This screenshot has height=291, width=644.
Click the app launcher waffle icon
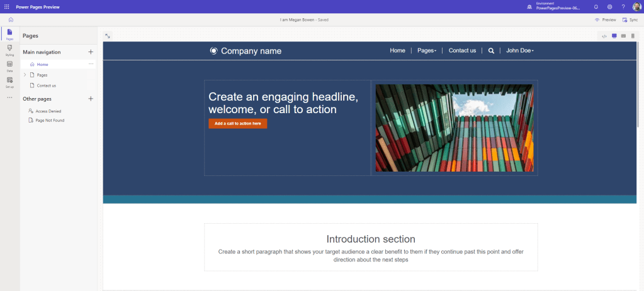(7, 6)
